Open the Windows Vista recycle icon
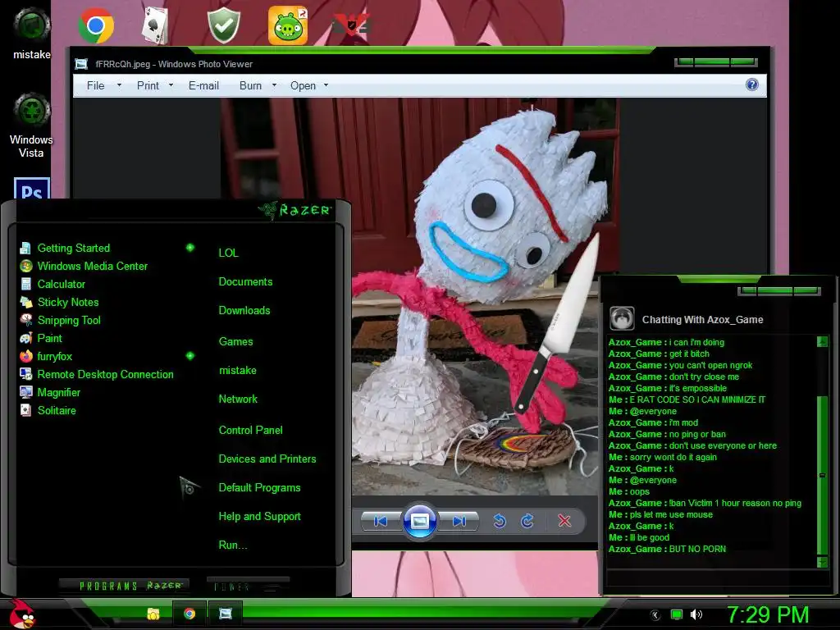 click(32, 126)
